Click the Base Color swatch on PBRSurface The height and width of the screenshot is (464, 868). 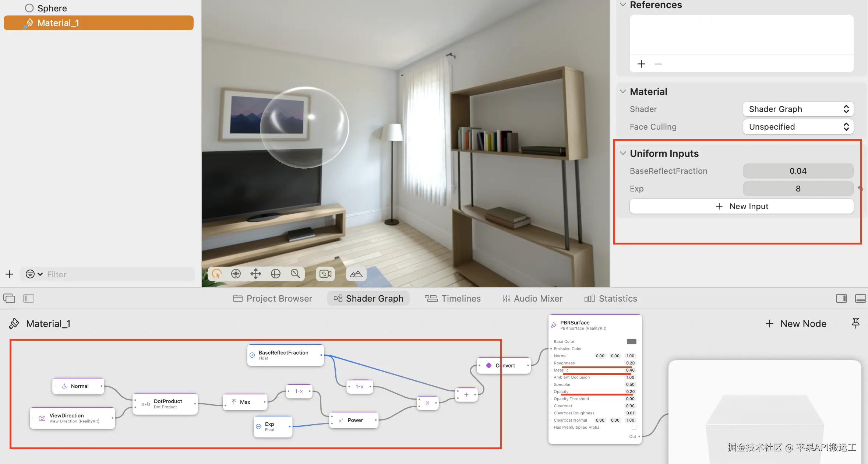click(631, 341)
